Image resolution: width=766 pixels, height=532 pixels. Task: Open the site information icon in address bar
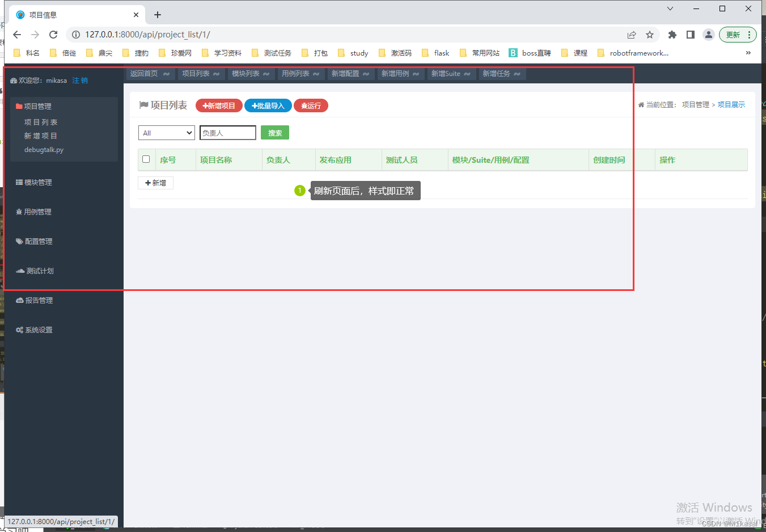pyautogui.click(x=76, y=35)
